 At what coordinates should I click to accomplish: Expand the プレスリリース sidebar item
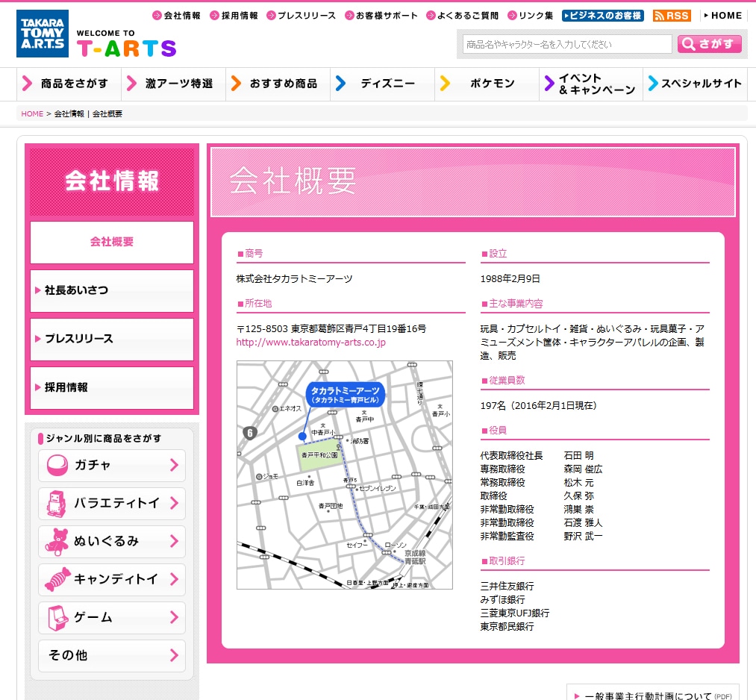[x=112, y=339]
